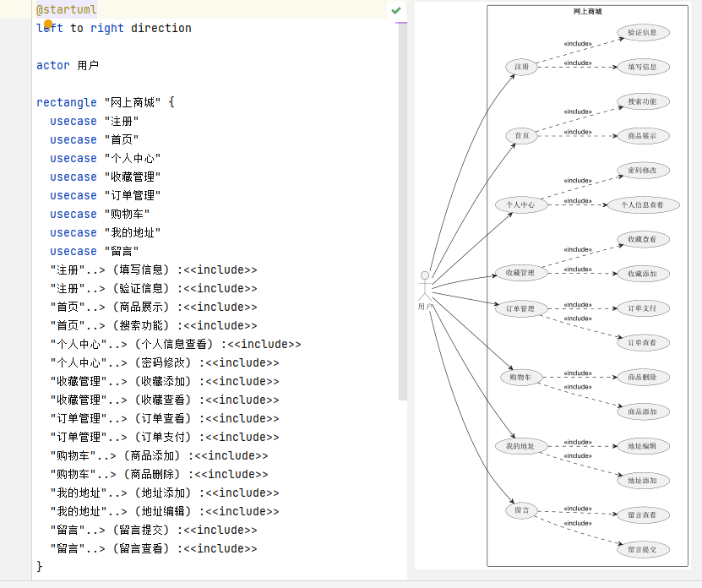702x588 pixels.
Task: Click the 'actor 用户' code line
Action: click(68, 65)
